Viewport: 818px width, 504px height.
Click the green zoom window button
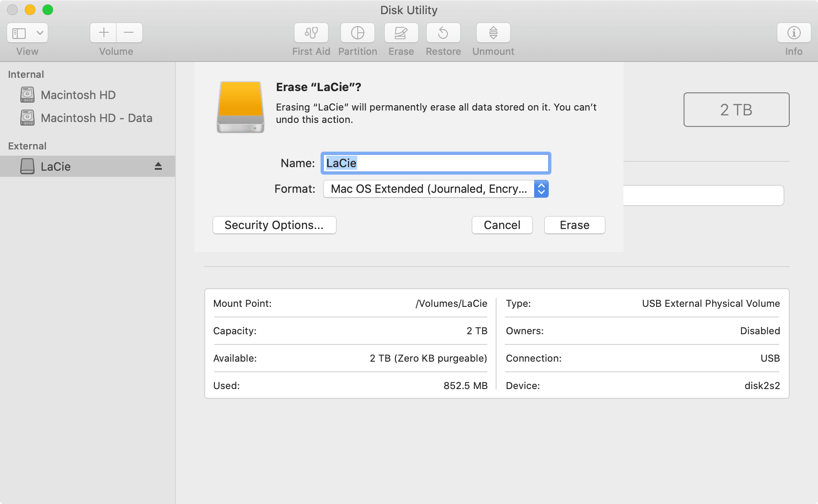[x=48, y=10]
